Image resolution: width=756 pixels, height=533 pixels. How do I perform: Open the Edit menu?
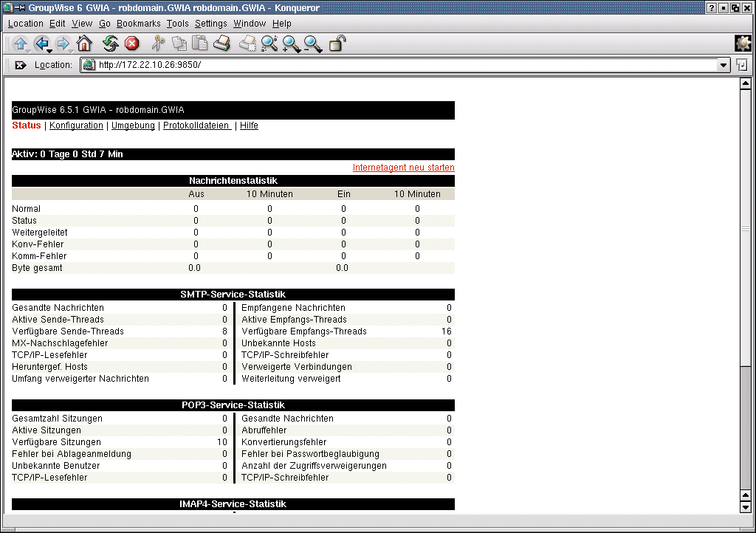pyautogui.click(x=57, y=24)
